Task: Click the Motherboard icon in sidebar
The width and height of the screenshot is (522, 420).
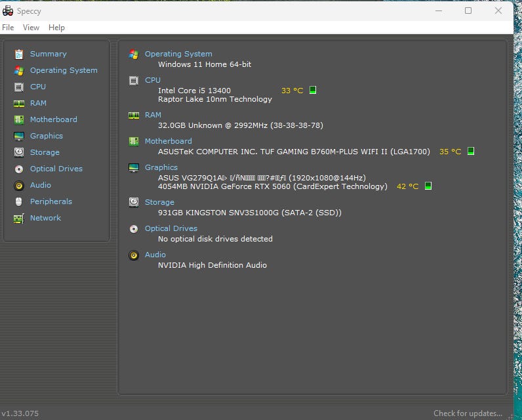Action: (19, 120)
